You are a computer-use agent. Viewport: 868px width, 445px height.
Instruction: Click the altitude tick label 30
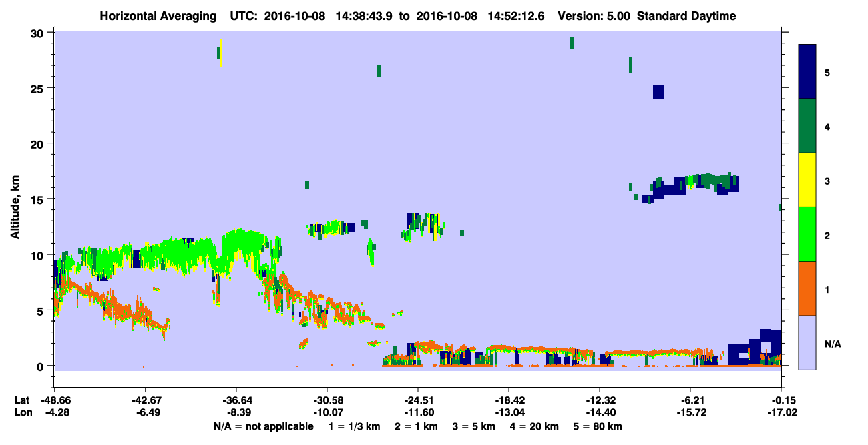click(38, 33)
